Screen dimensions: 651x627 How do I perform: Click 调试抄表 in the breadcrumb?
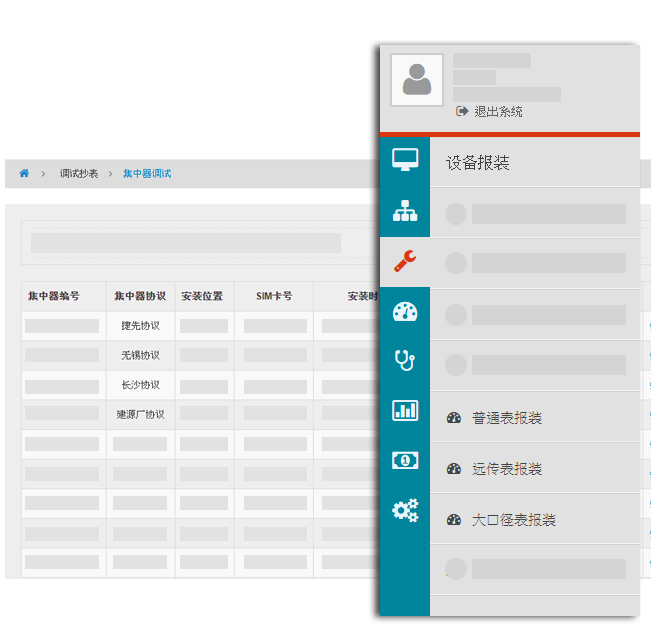click(x=79, y=174)
